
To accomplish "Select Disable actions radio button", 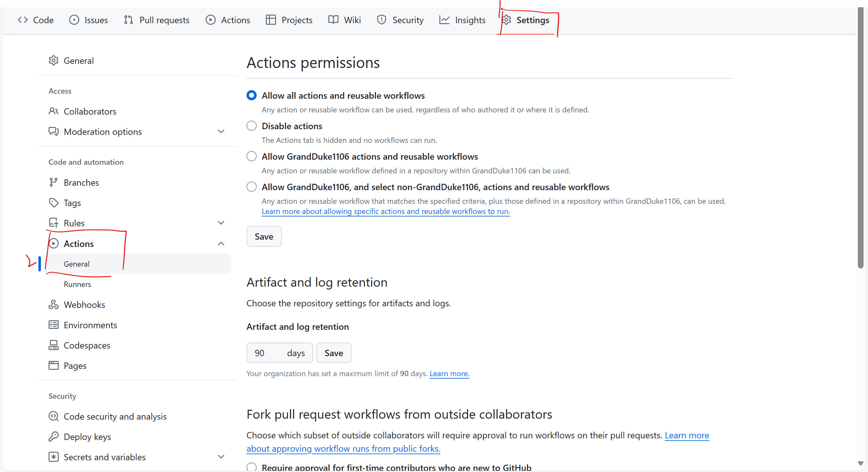I will (252, 126).
